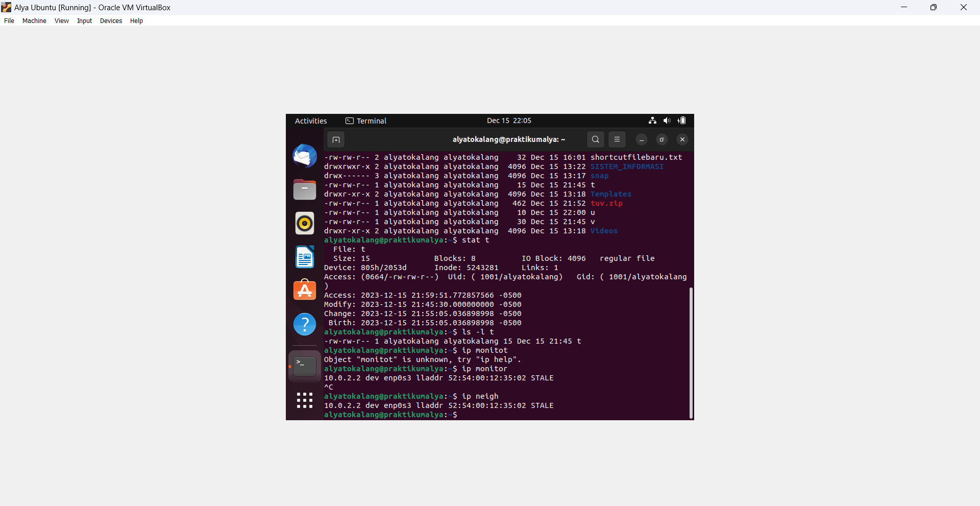Open the View menu
The width and height of the screenshot is (980, 506).
[x=62, y=21]
